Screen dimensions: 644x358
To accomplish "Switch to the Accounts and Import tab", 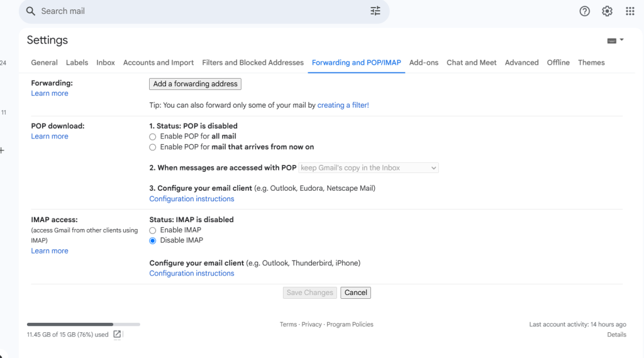I will click(x=158, y=62).
